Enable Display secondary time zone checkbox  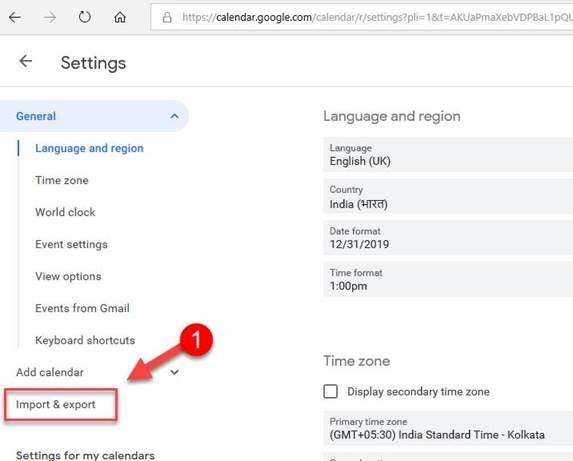(x=330, y=391)
